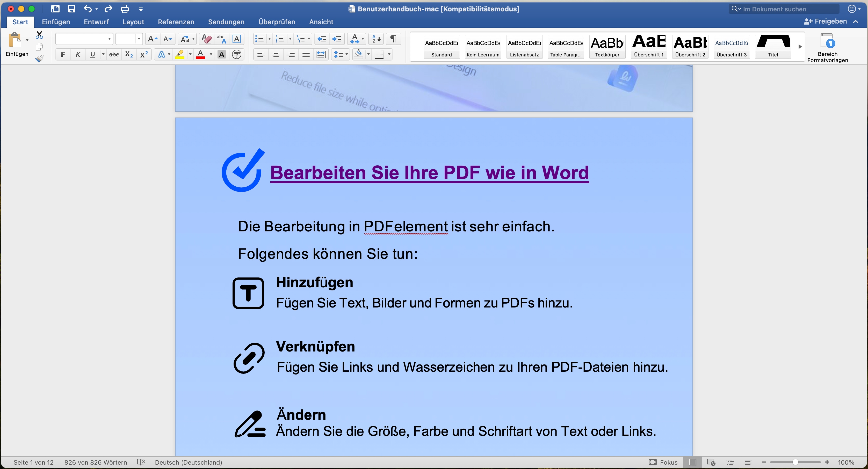Image resolution: width=868 pixels, height=469 pixels.
Task: Click the Copy icon below scissors
Action: click(39, 47)
